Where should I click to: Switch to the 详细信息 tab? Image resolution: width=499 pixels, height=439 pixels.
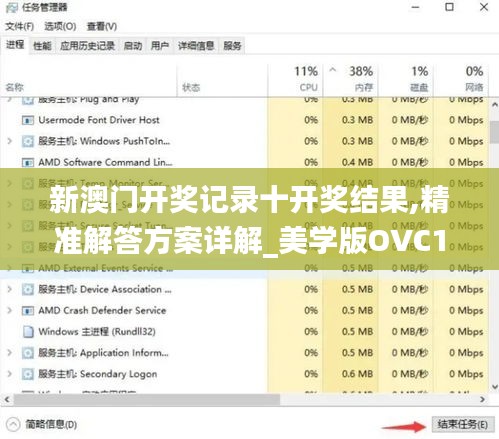point(196,46)
